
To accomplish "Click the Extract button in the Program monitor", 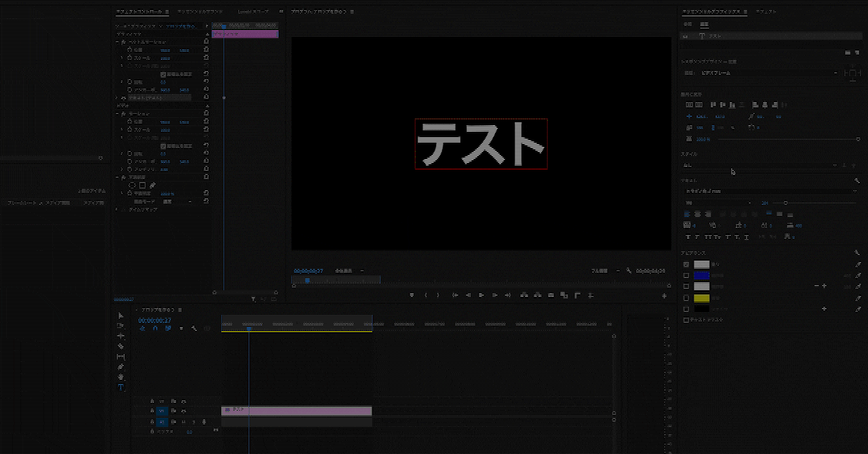I will coord(537,295).
